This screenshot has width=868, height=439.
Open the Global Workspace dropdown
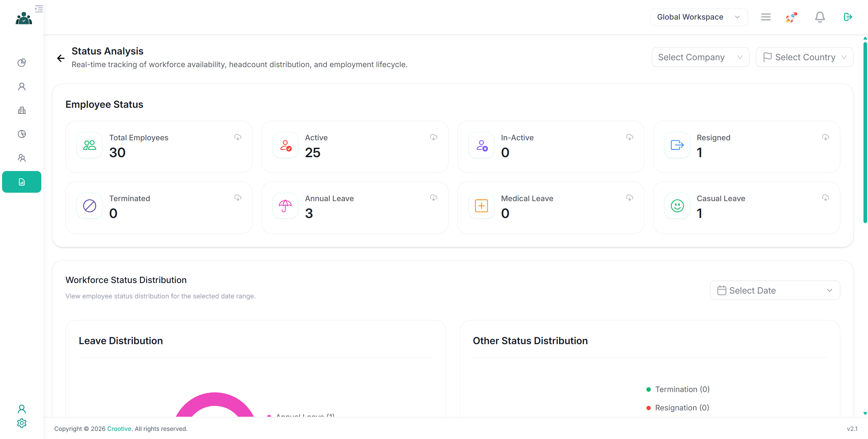[x=699, y=17]
